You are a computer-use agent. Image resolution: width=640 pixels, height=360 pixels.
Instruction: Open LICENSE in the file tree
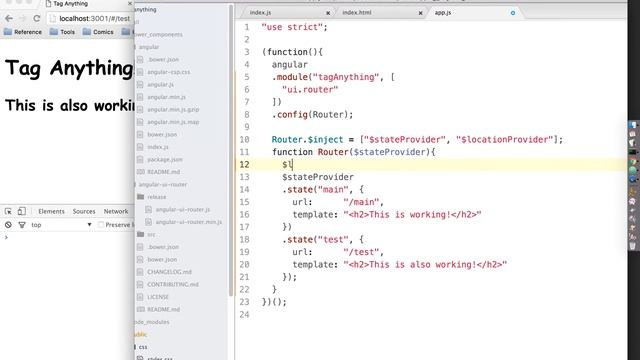pos(158,297)
